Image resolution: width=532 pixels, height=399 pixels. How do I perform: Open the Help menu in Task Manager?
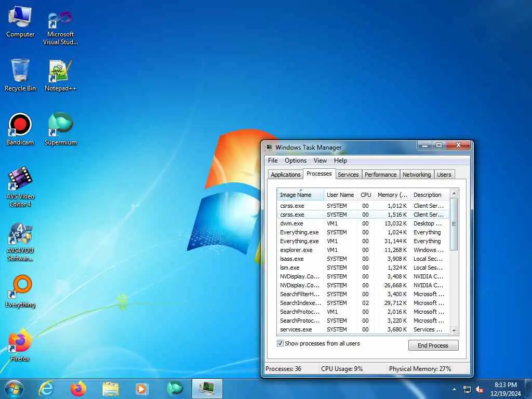(340, 161)
